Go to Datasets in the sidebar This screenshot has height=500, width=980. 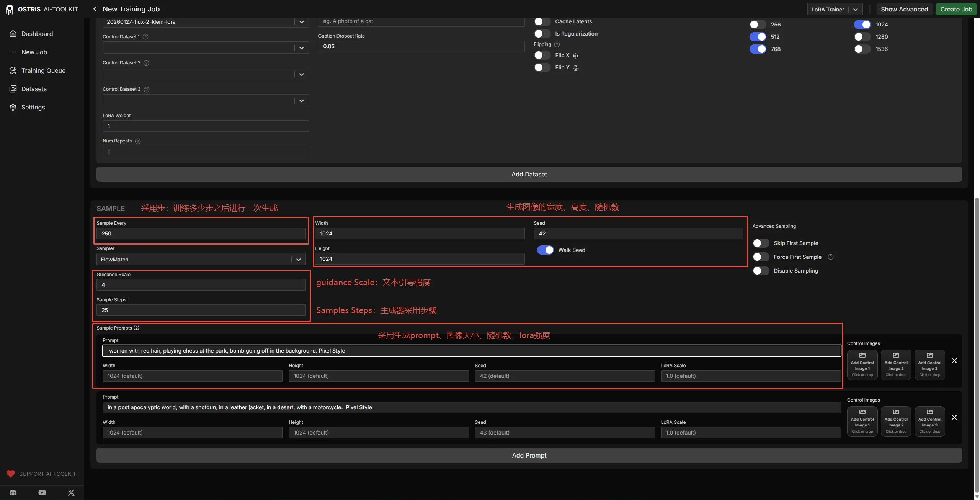(x=34, y=89)
